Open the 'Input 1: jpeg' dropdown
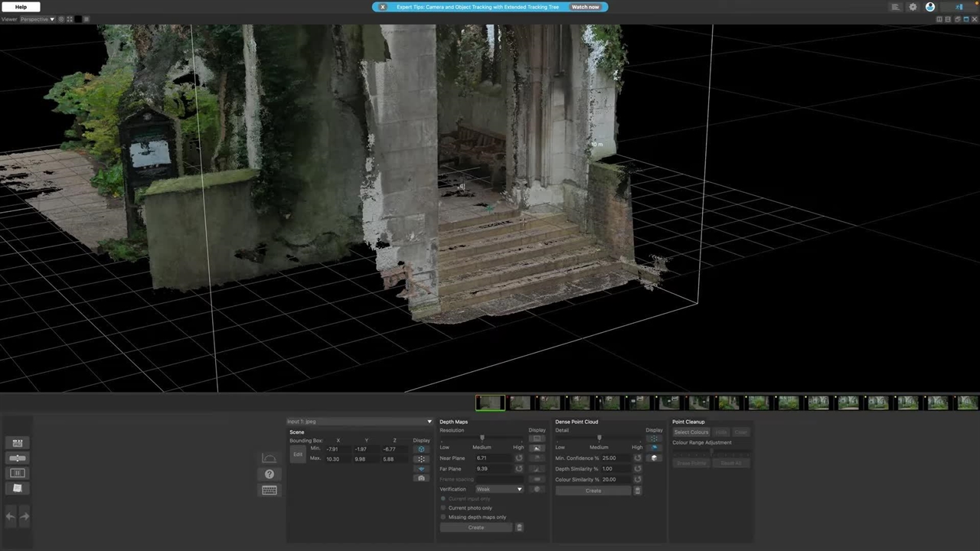This screenshot has height=551, width=980. coord(359,422)
